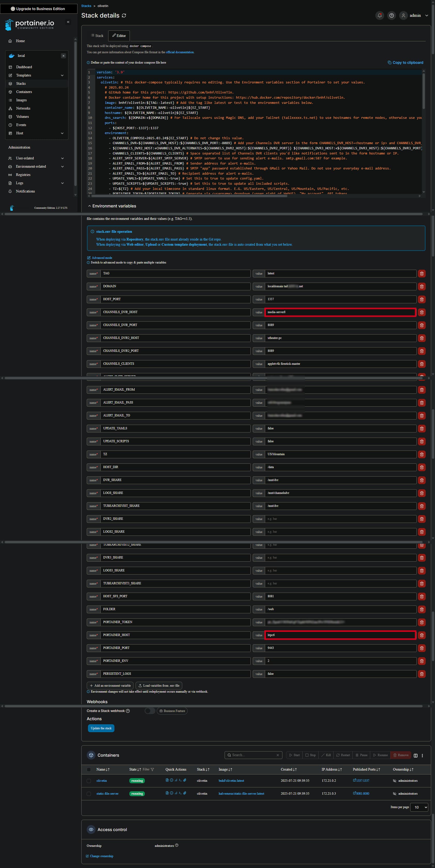Click the Update the stack button
The width and height of the screenshot is (435, 868).
(101, 728)
